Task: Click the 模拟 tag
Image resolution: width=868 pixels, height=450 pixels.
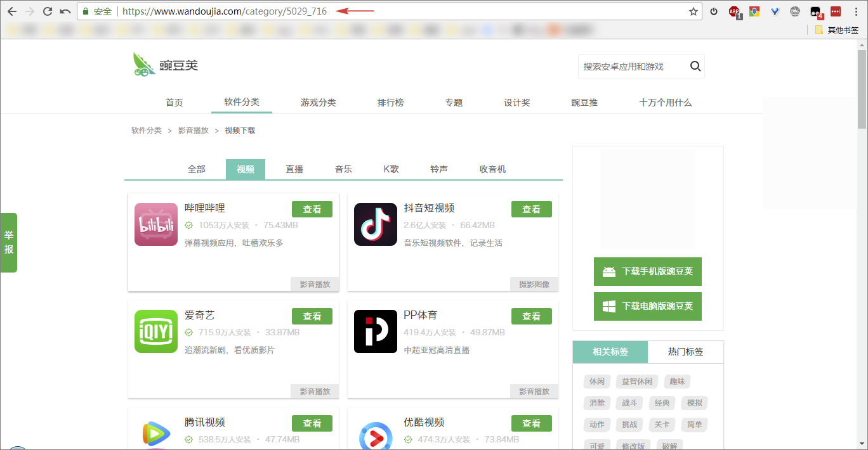Action: [695, 403]
